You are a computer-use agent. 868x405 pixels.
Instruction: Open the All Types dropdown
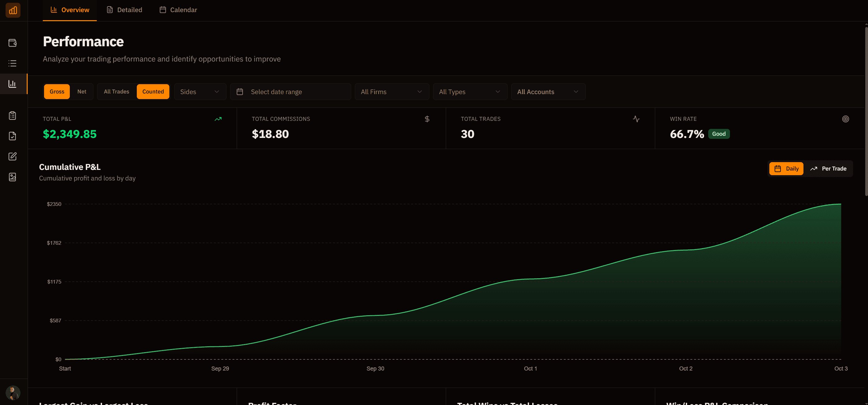(469, 92)
